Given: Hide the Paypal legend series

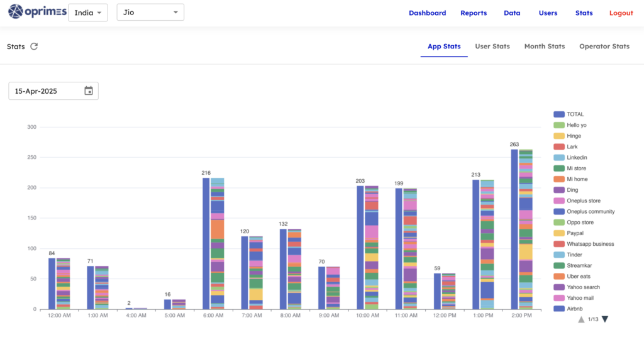Looking at the screenshot, I should (x=569, y=233).
